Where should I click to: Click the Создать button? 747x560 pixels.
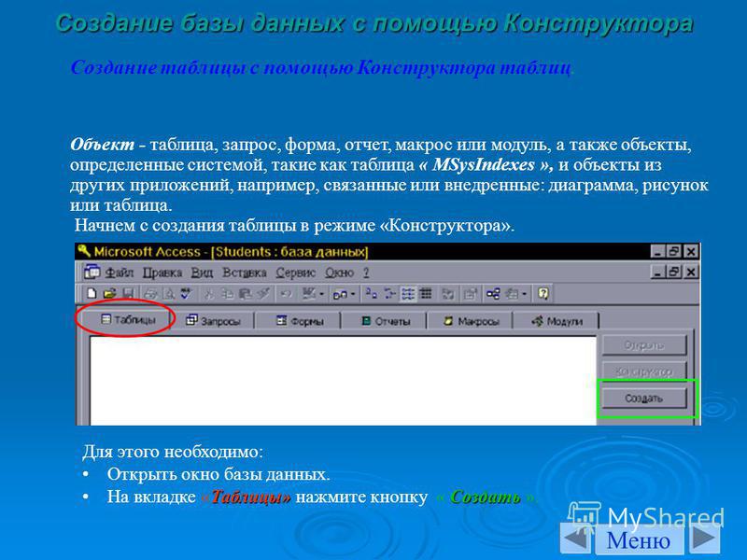[644, 399]
